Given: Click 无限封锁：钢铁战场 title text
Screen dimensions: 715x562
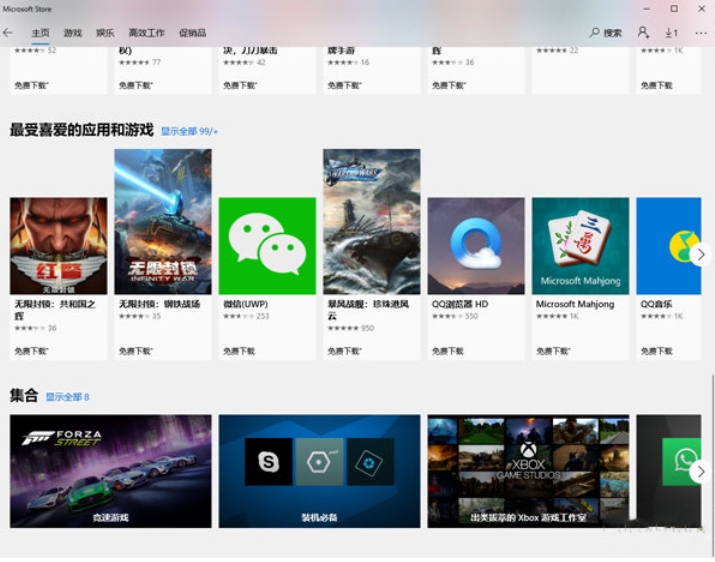Looking at the screenshot, I should click(x=160, y=304).
